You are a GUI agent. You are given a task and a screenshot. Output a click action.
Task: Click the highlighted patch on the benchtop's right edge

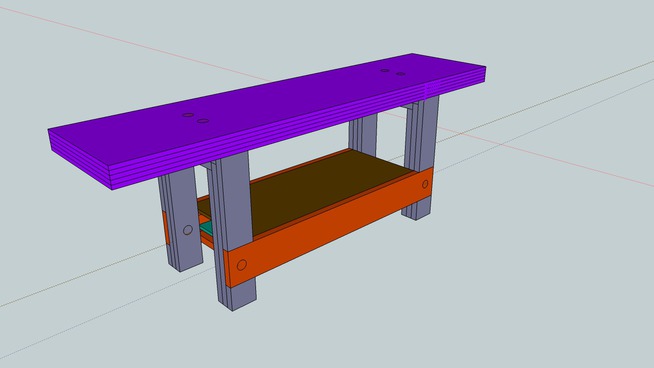[432, 89]
